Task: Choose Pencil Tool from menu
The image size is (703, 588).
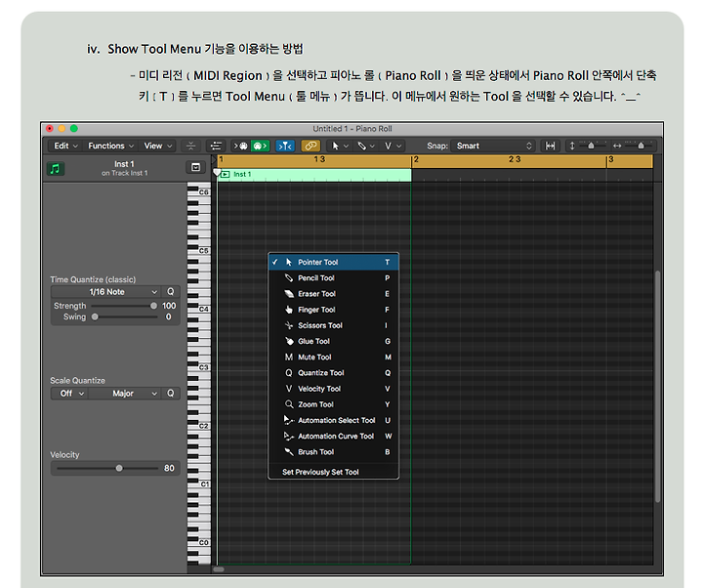Action: [x=333, y=278]
